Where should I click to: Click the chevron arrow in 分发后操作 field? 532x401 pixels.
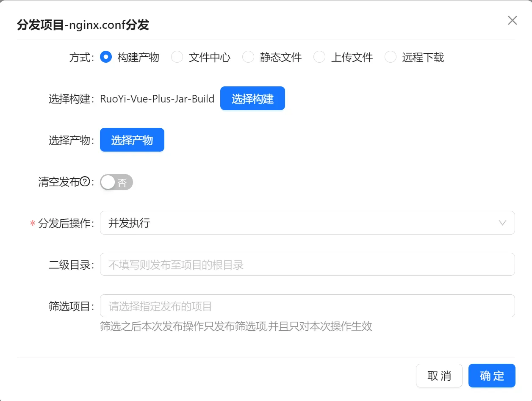(x=502, y=223)
